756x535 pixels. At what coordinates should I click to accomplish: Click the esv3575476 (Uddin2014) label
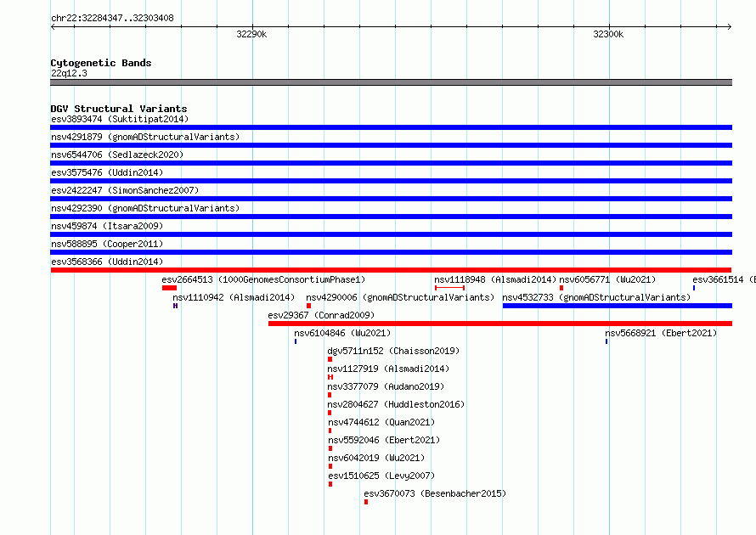107,172
